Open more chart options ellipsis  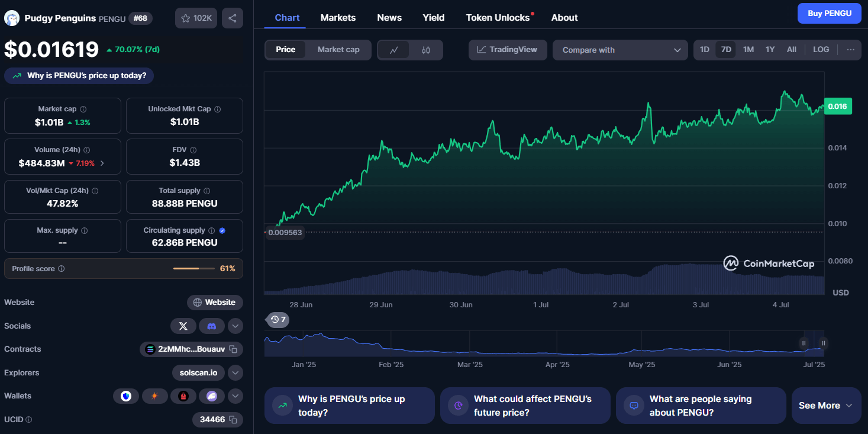point(850,50)
